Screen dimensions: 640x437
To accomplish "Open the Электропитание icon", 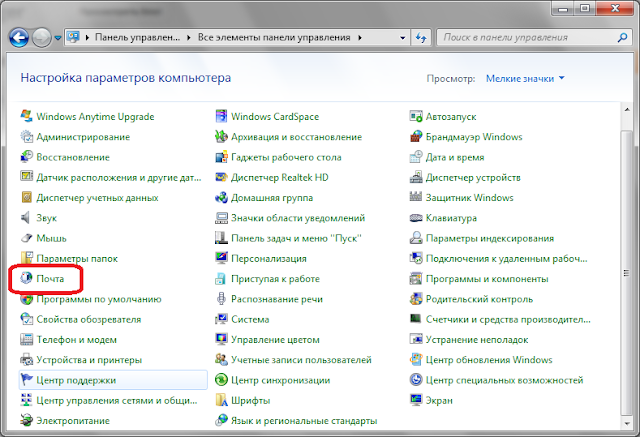I will click(x=27, y=420).
